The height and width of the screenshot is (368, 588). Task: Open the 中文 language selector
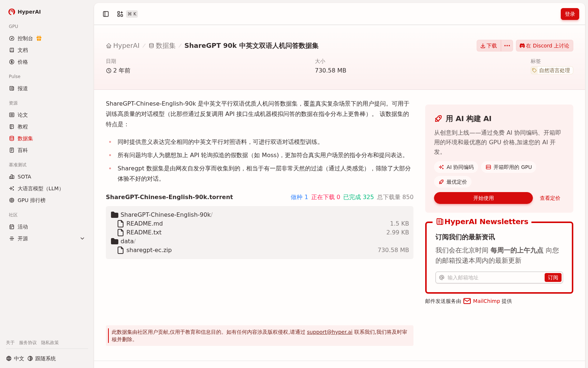point(15,358)
